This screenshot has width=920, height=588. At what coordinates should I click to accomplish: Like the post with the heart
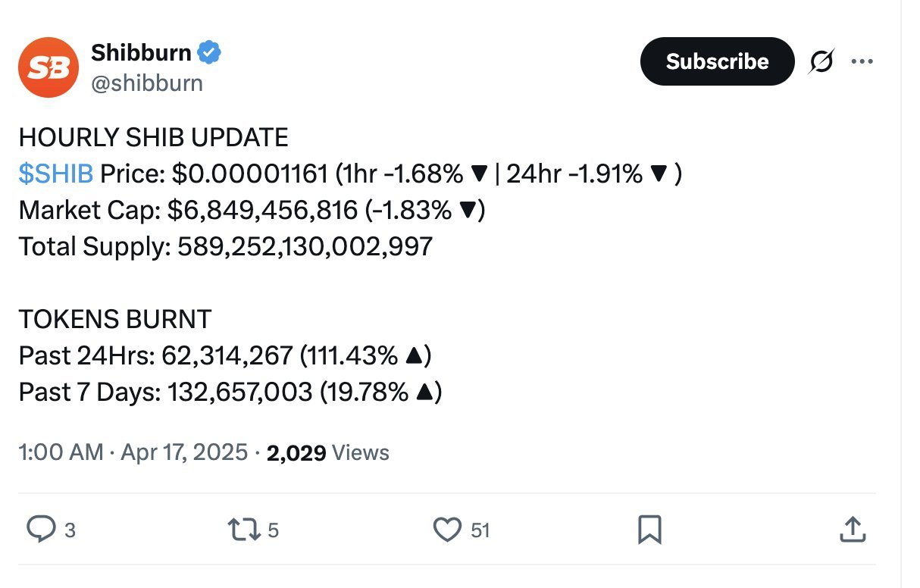(446, 530)
